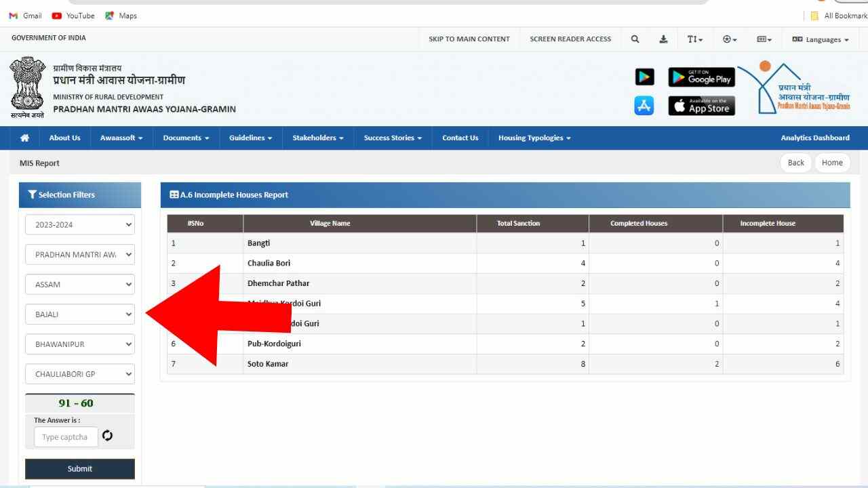
Task: Open the CHAULIABORI GP panchayat dropdown
Action: [x=80, y=374]
